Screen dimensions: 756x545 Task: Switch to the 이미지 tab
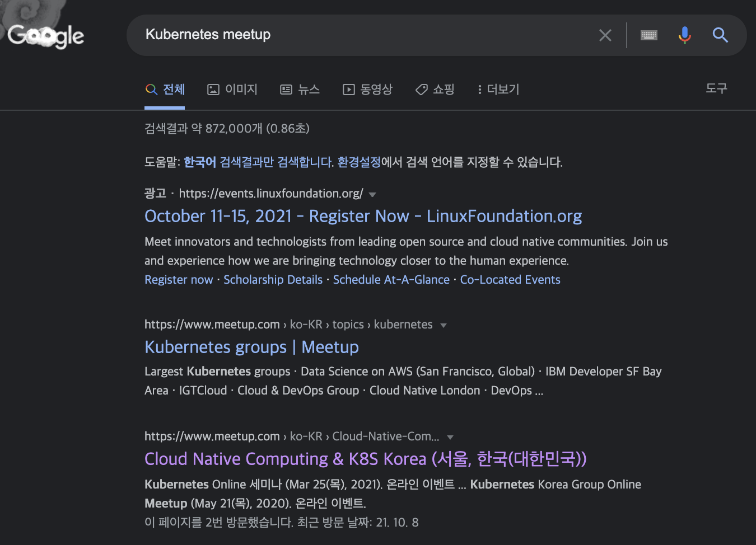click(x=232, y=90)
